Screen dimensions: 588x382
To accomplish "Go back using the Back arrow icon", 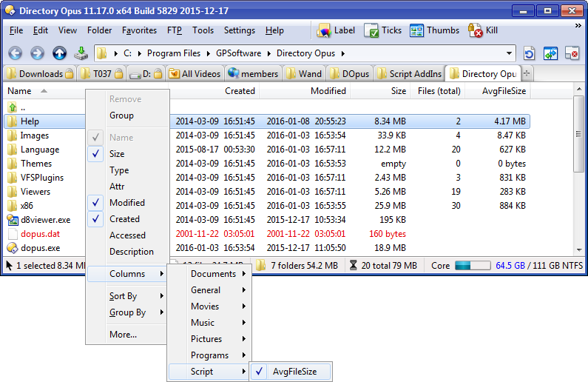I will (15, 53).
